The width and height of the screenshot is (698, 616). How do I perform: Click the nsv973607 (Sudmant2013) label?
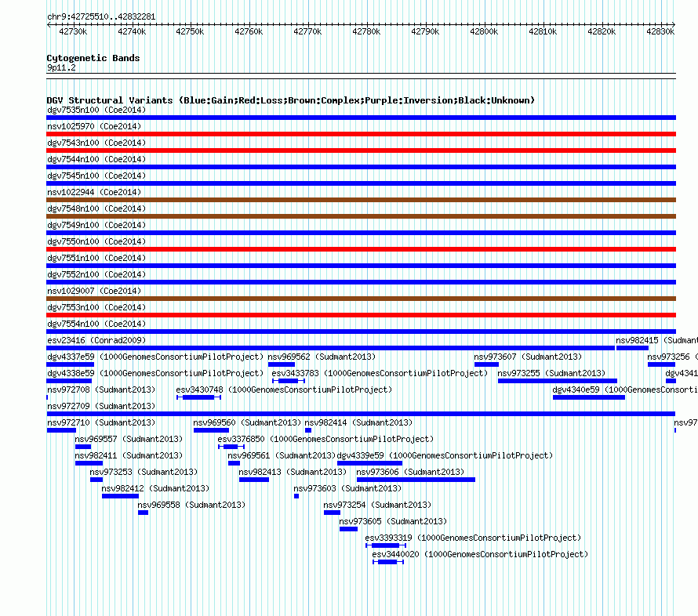528,357
